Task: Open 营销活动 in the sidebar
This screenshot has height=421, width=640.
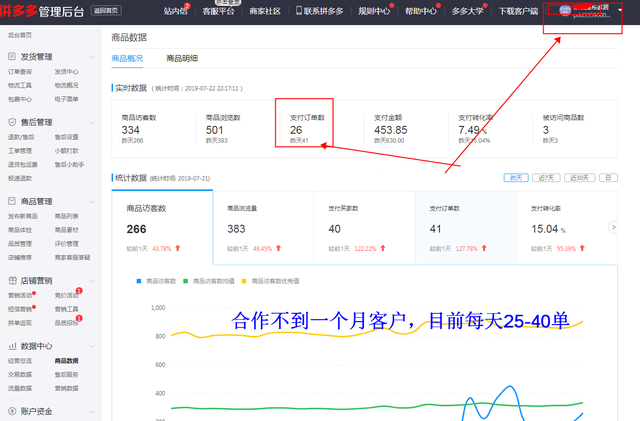Action: (20, 295)
